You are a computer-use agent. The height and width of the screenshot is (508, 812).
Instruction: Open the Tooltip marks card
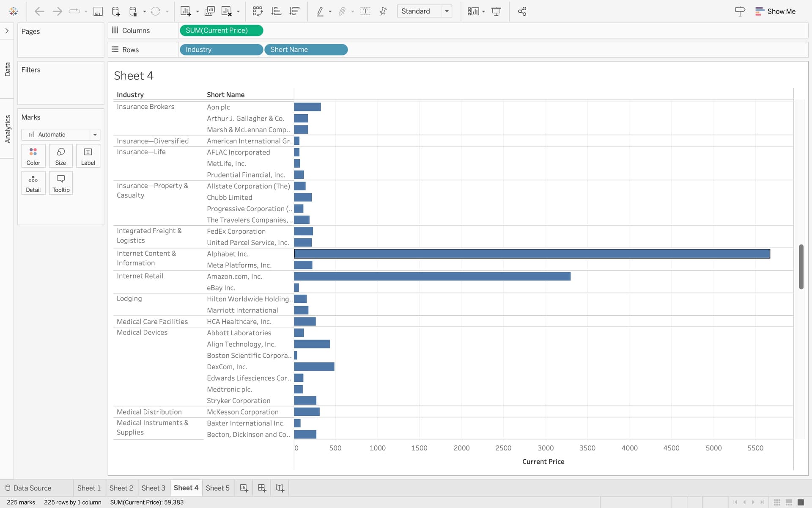(x=61, y=183)
